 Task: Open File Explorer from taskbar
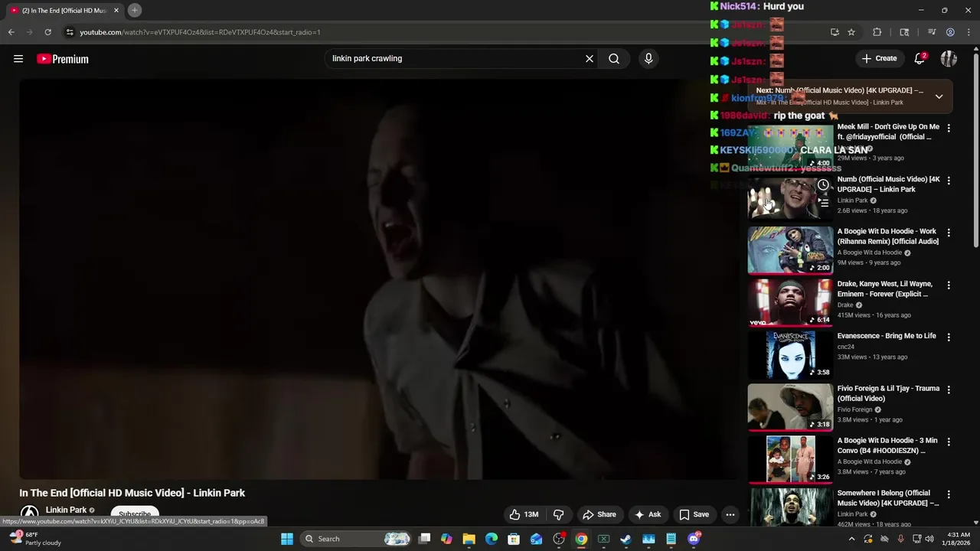pos(469,539)
